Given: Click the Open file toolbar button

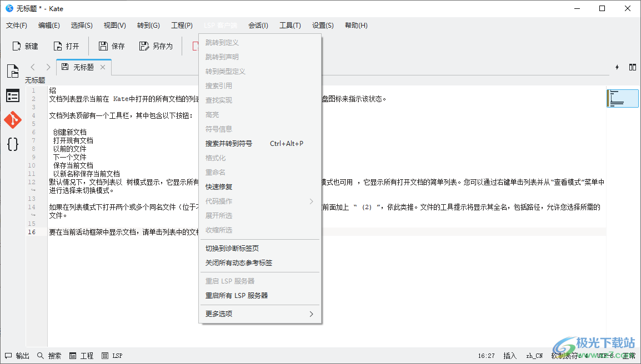Looking at the screenshot, I should click(x=66, y=46).
